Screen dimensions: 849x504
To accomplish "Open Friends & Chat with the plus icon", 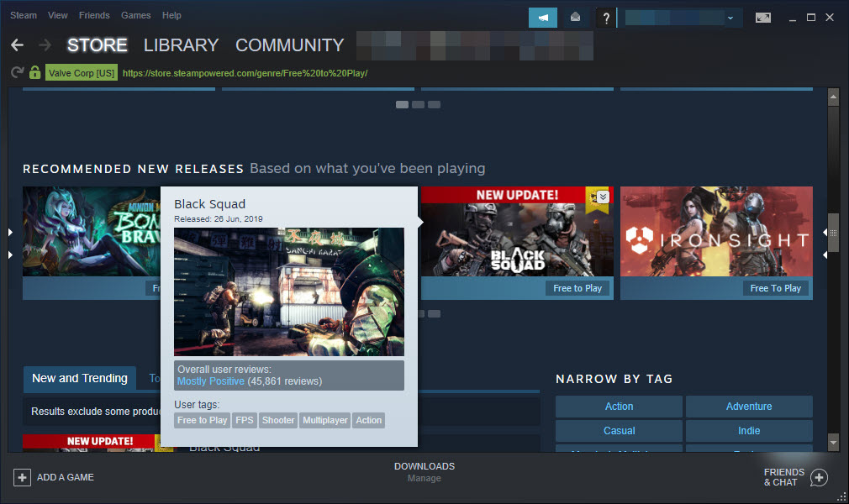I will click(819, 476).
